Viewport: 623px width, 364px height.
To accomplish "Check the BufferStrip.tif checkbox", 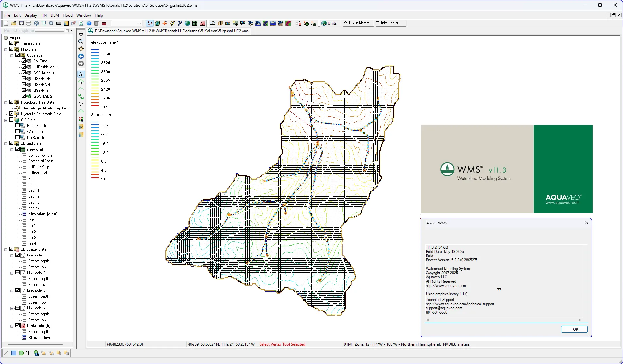I will coord(18,125).
